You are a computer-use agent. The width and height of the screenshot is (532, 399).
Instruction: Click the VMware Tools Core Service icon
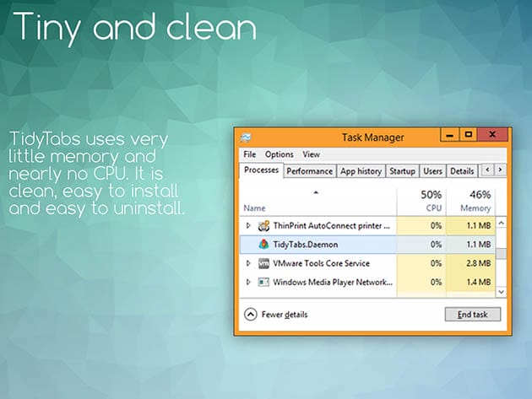pyautogui.click(x=263, y=263)
